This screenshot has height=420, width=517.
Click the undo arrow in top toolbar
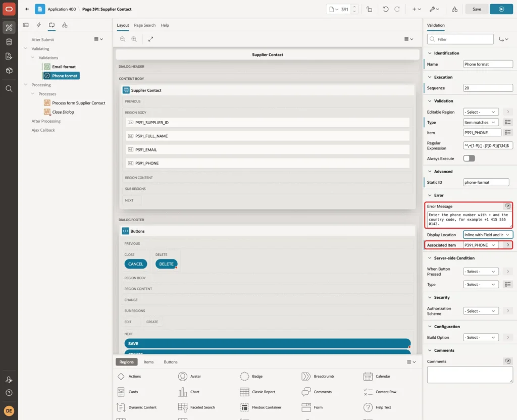[385, 9]
